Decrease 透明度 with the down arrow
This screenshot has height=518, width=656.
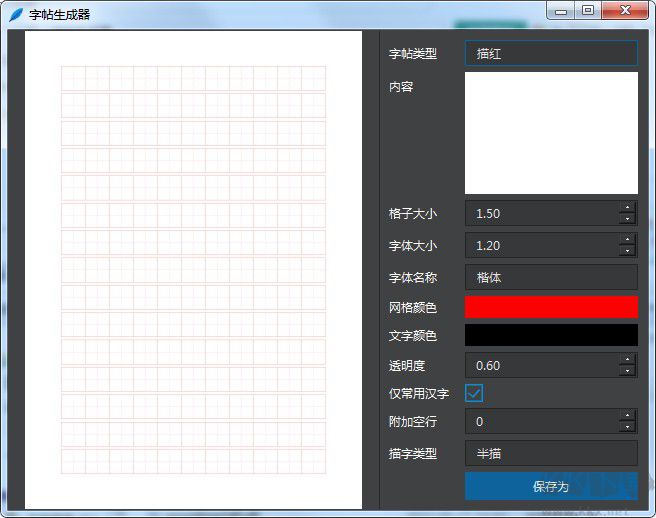pos(627,371)
